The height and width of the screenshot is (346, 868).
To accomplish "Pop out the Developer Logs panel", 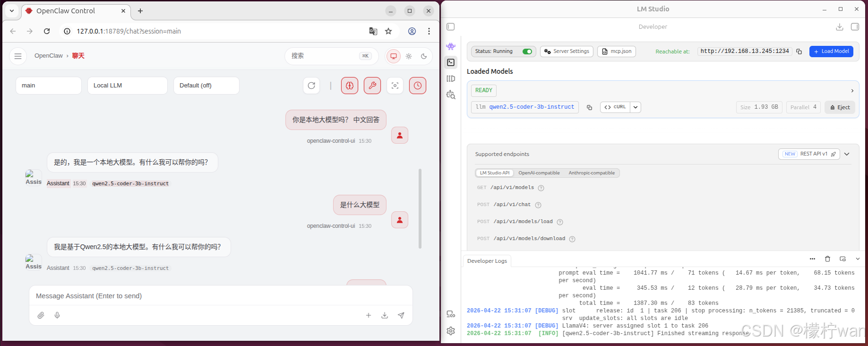I will tap(842, 259).
